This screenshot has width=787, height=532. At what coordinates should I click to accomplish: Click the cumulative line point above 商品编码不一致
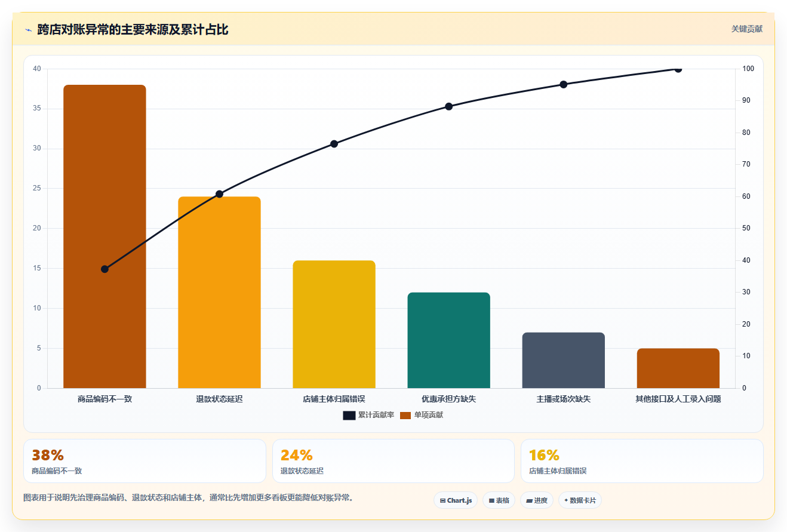point(104,269)
